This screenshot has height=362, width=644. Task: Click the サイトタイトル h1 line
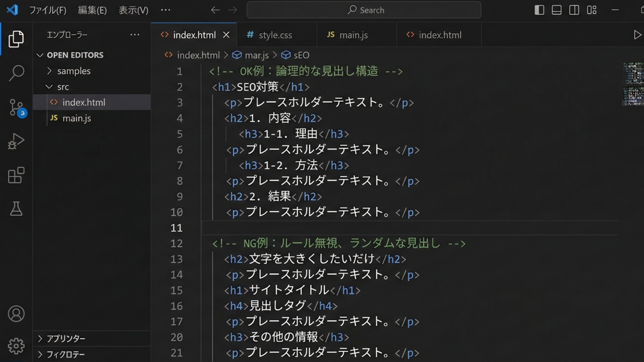tap(292, 290)
